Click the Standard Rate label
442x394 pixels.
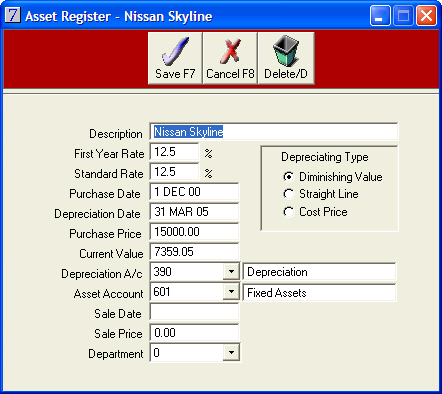[x=109, y=174]
